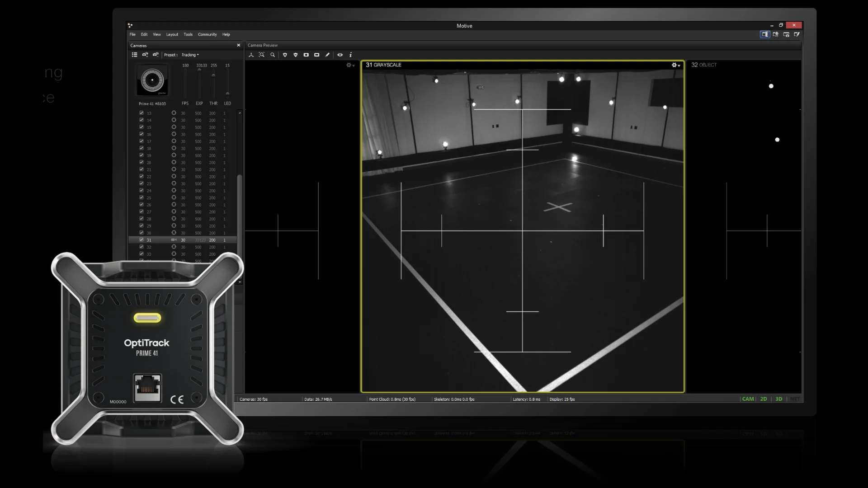Image resolution: width=868 pixels, height=488 pixels.
Task: Click 'Cameras: 30 fps' status text
Action: (254, 399)
